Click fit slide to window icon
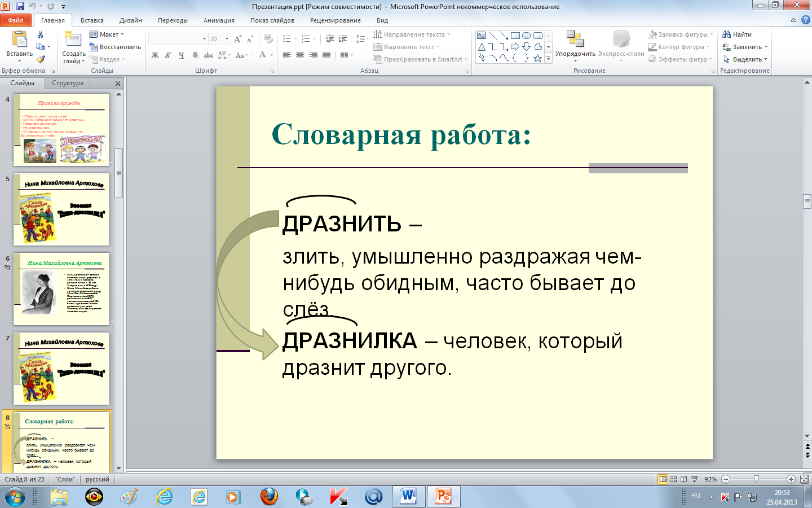812x508 pixels. [x=805, y=479]
